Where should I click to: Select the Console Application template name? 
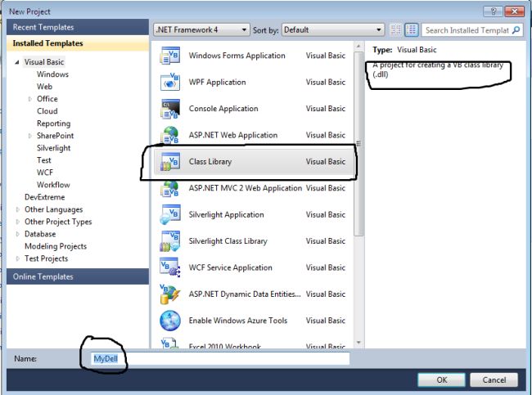pyautogui.click(x=223, y=109)
